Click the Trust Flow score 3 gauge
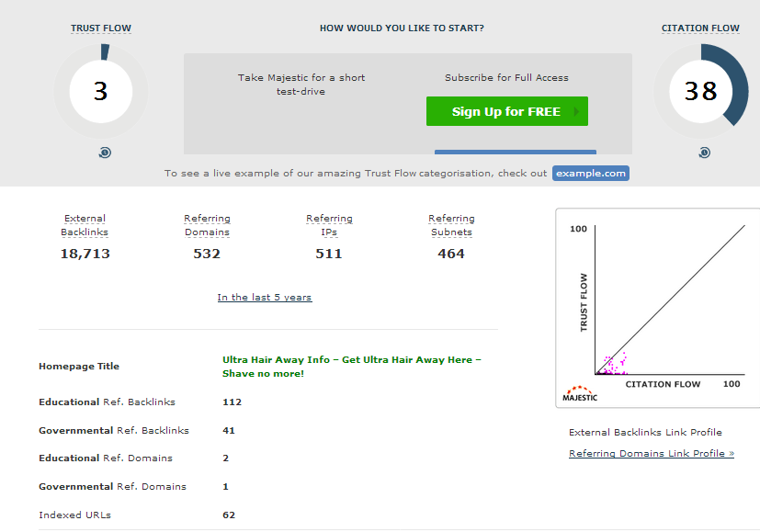This screenshot has height=532, width=760. [101, 91]
